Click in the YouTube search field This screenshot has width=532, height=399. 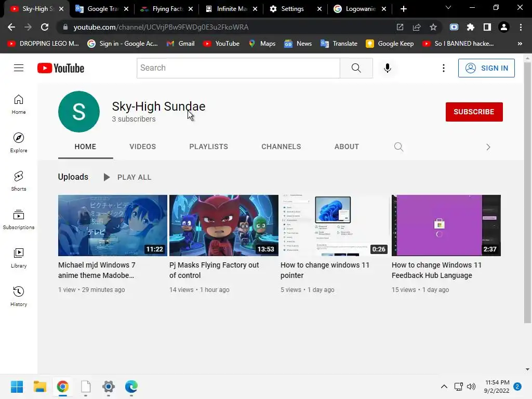click(x=238, y=68)
